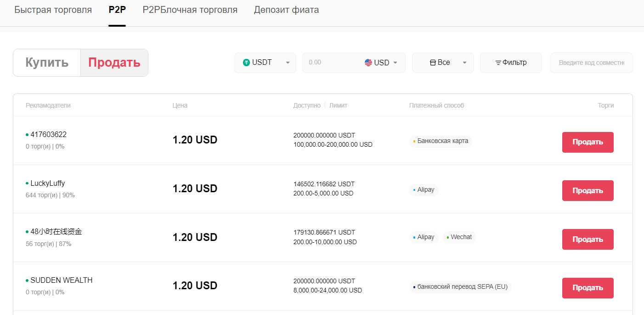644x315 pixels.
Task: Switch to Купить mode
Action: [46, 62]
